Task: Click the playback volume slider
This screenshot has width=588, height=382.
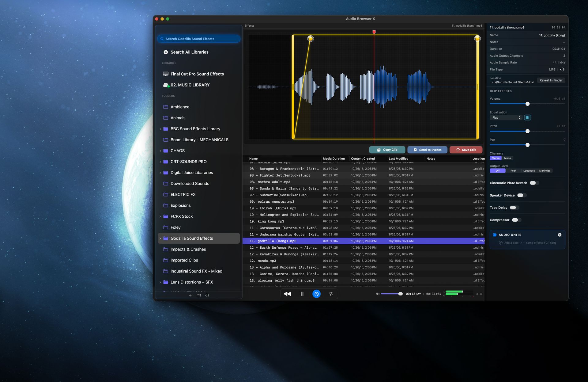Action: click(x=392, y=294)
